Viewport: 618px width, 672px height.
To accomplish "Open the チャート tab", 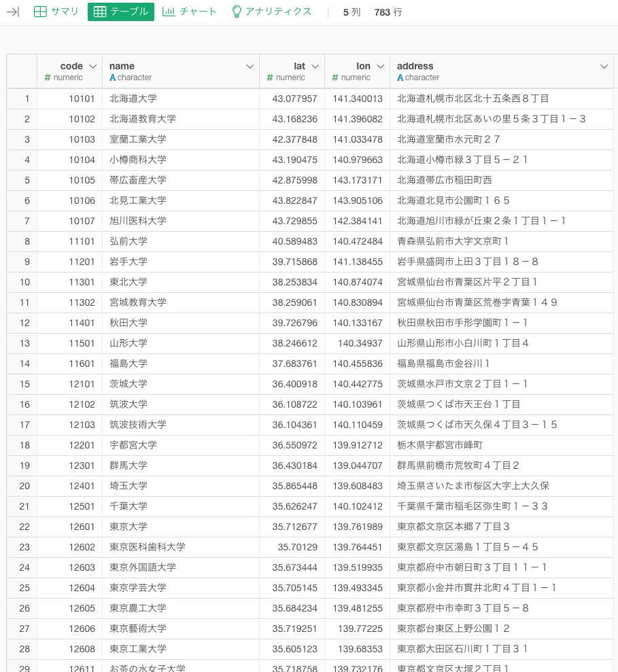I will click(190, 12).
